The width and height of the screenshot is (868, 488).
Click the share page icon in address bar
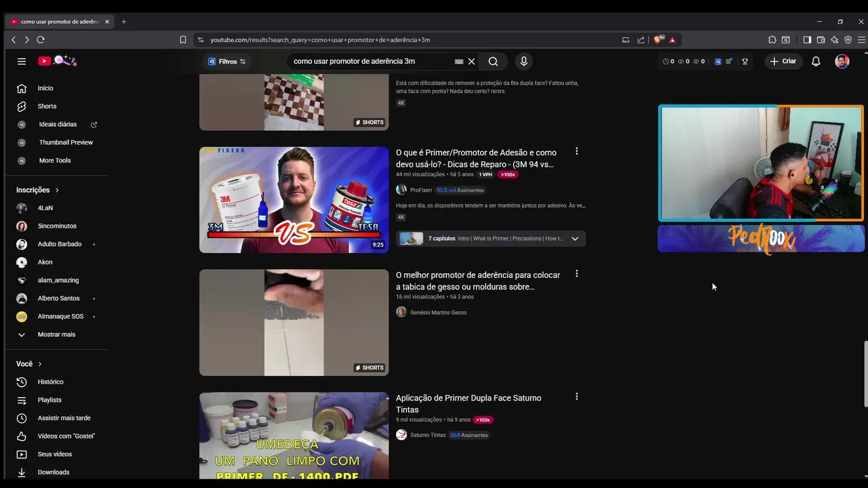pos(641,40)
